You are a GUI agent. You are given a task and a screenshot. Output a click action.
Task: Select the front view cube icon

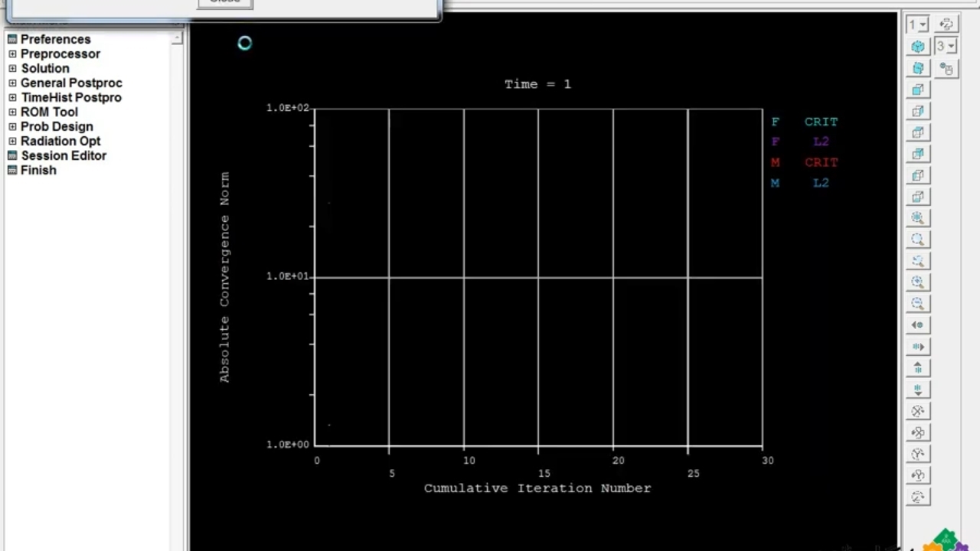click(918, 90)
